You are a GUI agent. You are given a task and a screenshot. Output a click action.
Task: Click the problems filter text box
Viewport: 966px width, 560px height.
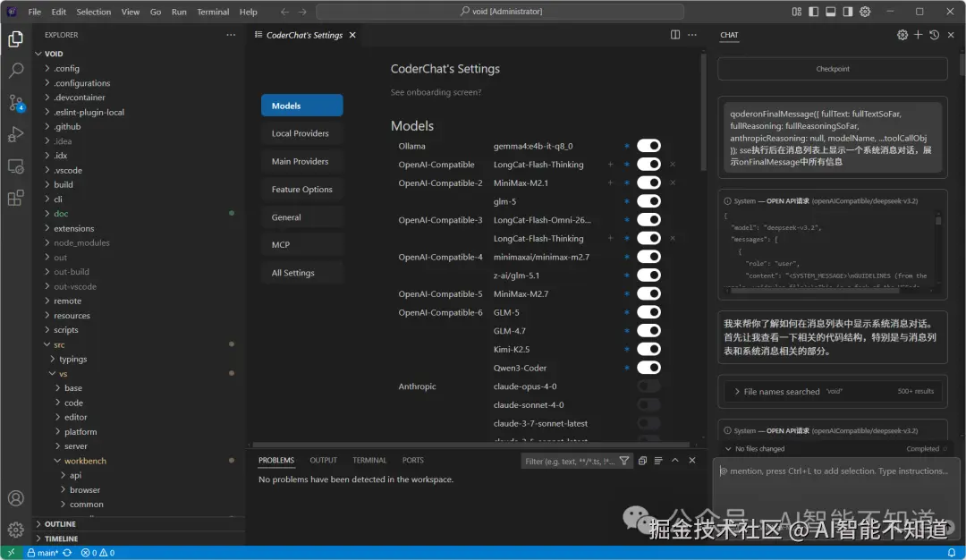pyautogui.click(x=569, y=461)
